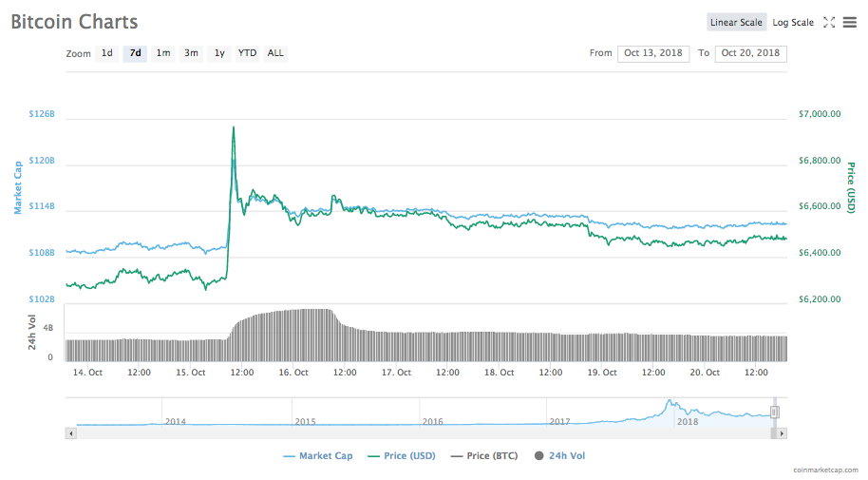Set zoom range to 1y
868x480 pixels.
[x=219, y=53]
